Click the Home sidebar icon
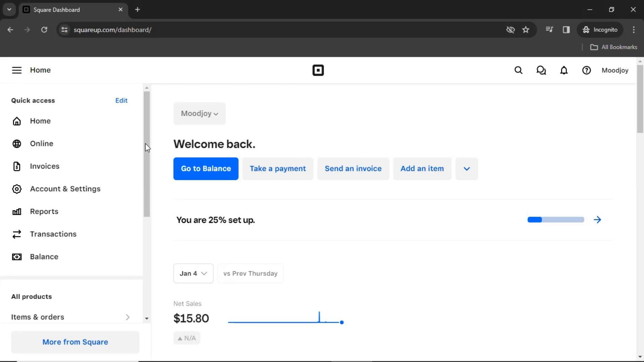 click(17, 121)
